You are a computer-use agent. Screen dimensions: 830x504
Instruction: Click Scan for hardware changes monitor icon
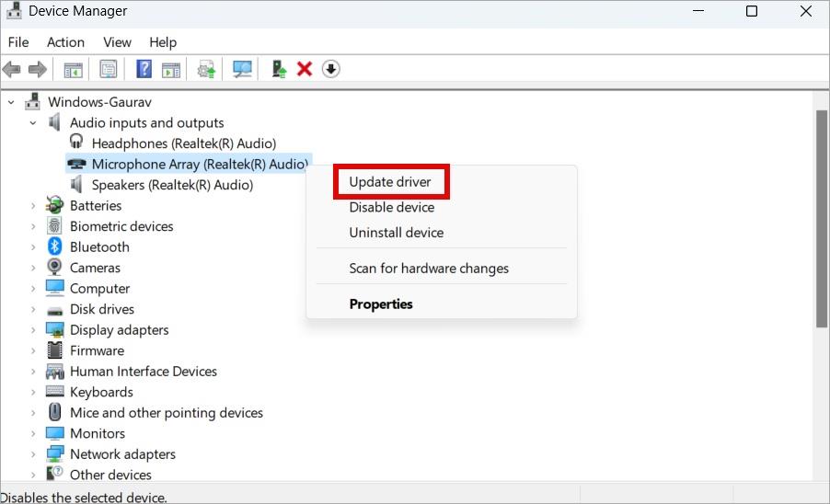242,69
